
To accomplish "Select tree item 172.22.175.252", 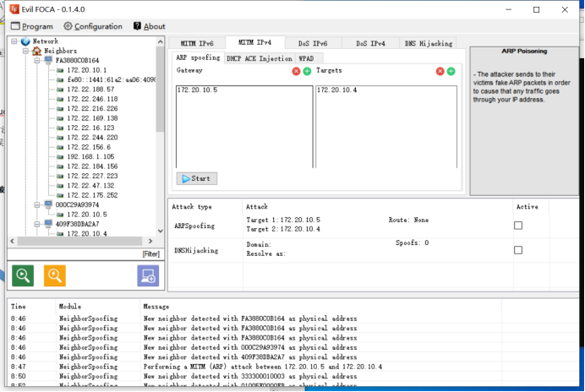I will 92,195.
